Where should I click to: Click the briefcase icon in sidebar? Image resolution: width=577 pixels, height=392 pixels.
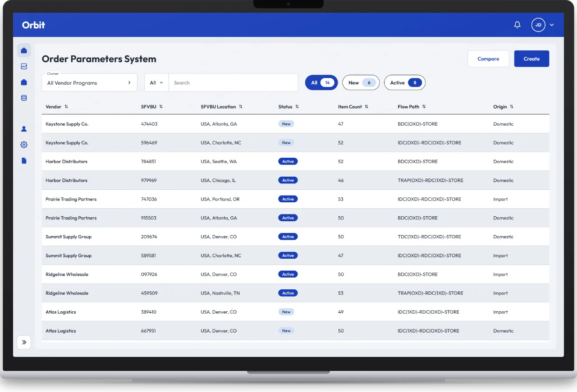tap(24, 82)
